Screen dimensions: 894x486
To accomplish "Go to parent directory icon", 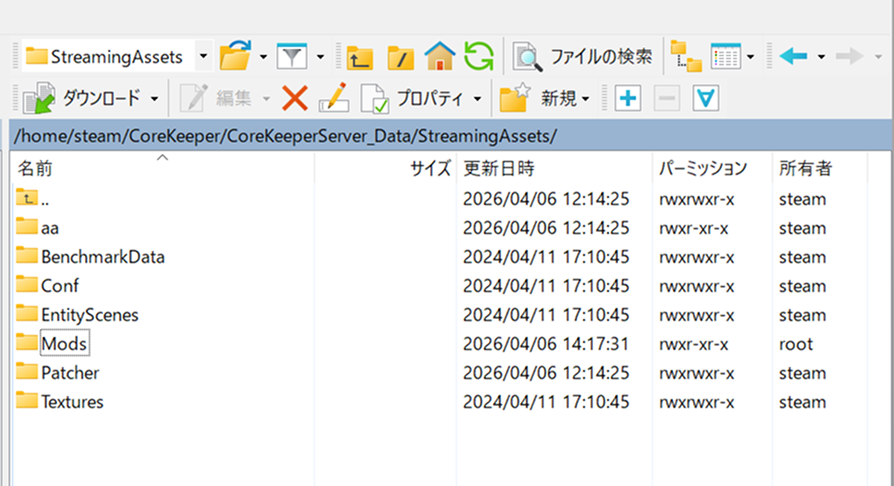I will point(360,56).
